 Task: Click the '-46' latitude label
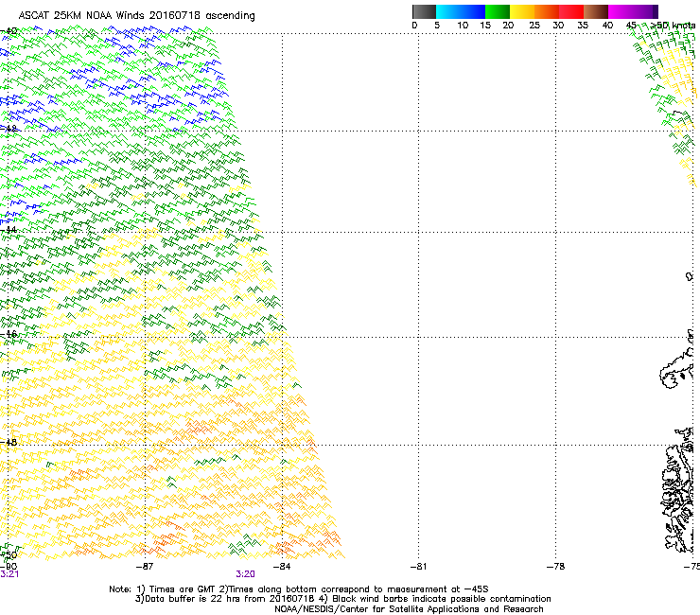9,334
